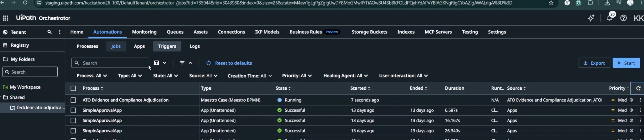Refresh the jobs grid
Image resolution: width=644 pixels, height=140 pixels.
[x=638, y=88]
